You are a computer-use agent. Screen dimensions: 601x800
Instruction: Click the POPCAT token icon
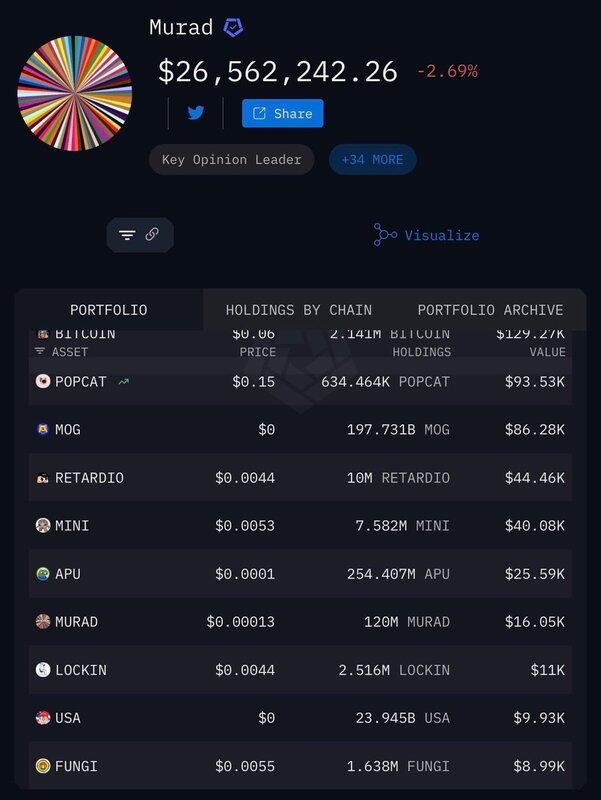click(x=43, y=381)
